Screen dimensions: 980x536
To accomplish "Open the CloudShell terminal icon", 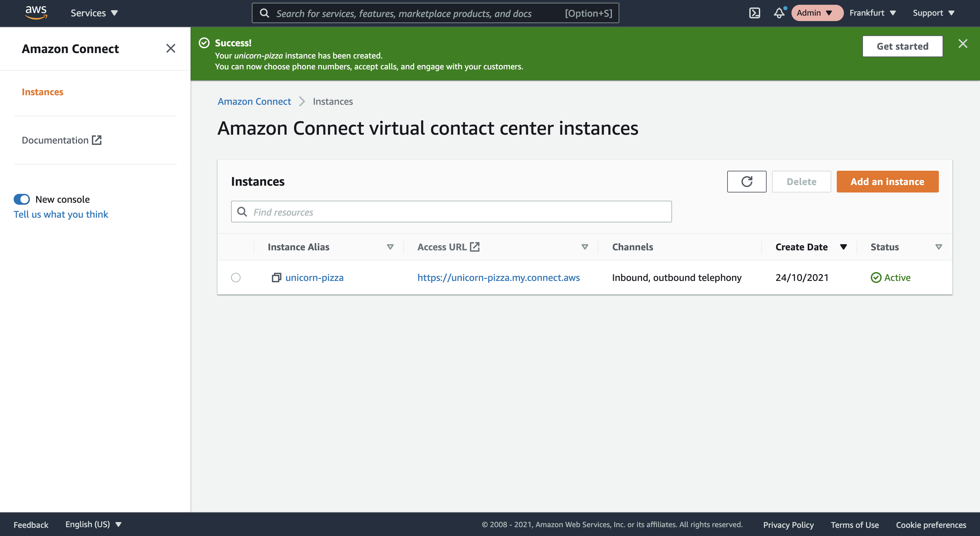I will (754, 13).
